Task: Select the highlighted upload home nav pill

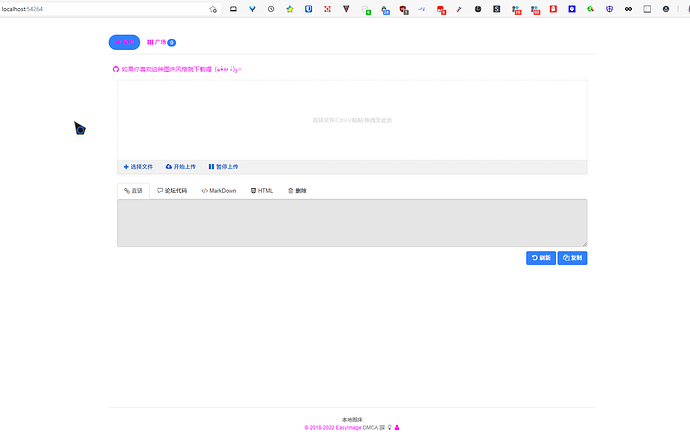Action: tap(124, 43)
